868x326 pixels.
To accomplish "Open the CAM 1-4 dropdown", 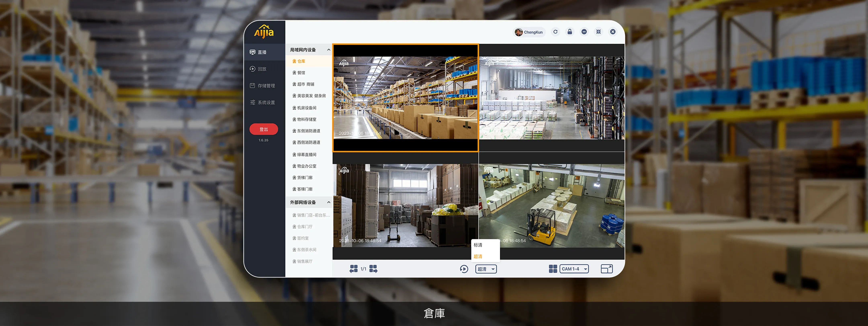I will [574, 269].
